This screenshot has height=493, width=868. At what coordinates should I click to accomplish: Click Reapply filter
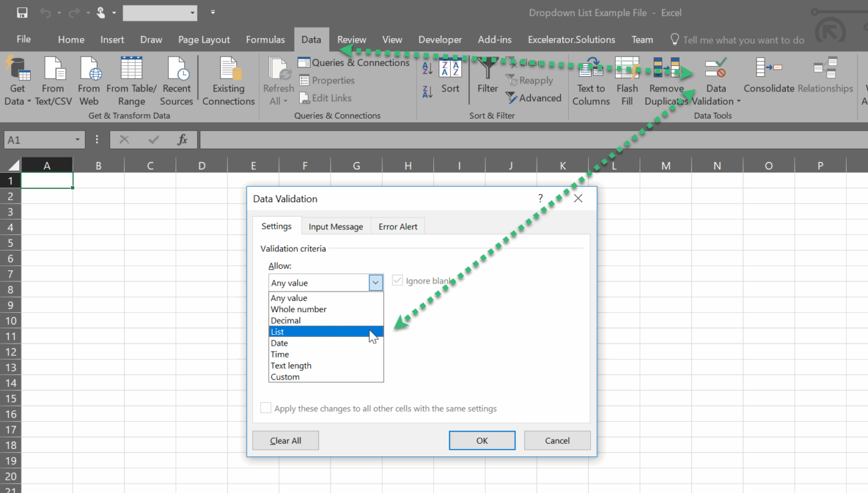click(529, 81)
